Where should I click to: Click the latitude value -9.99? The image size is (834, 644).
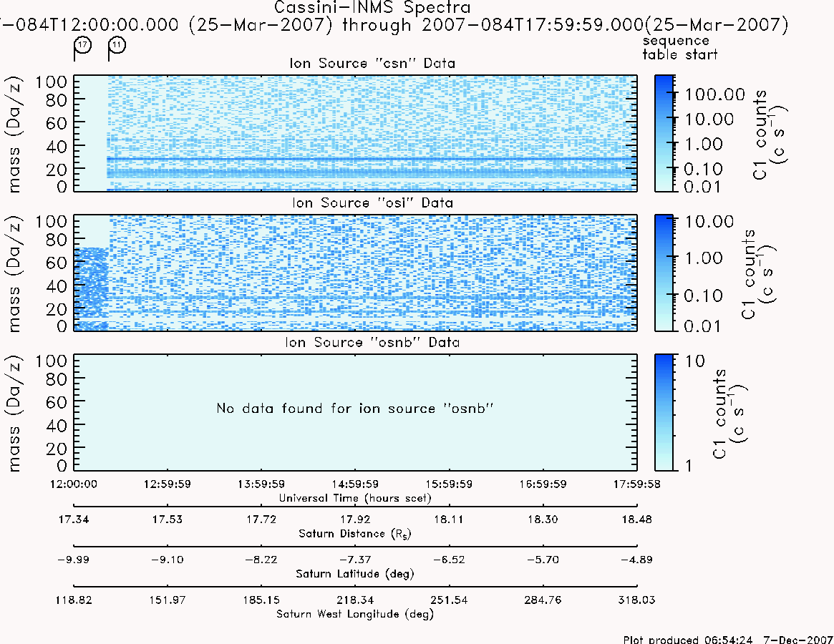[74, 560]
